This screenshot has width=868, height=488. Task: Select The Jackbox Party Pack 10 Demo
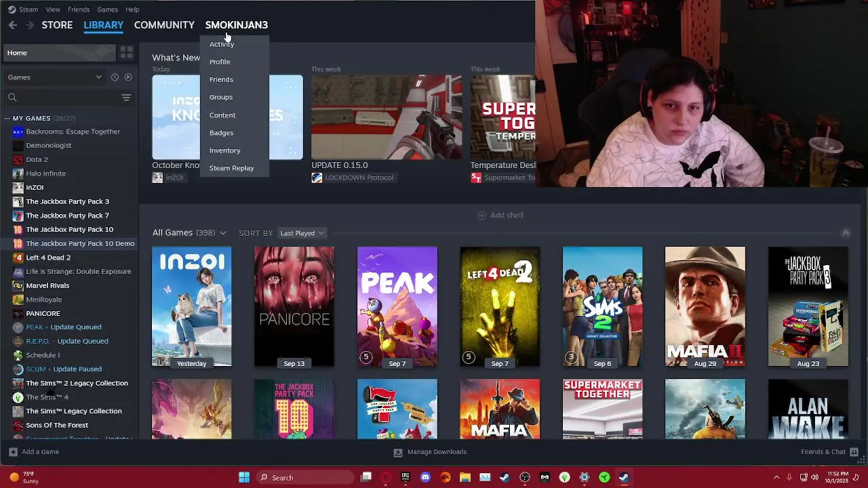point(80,243)
